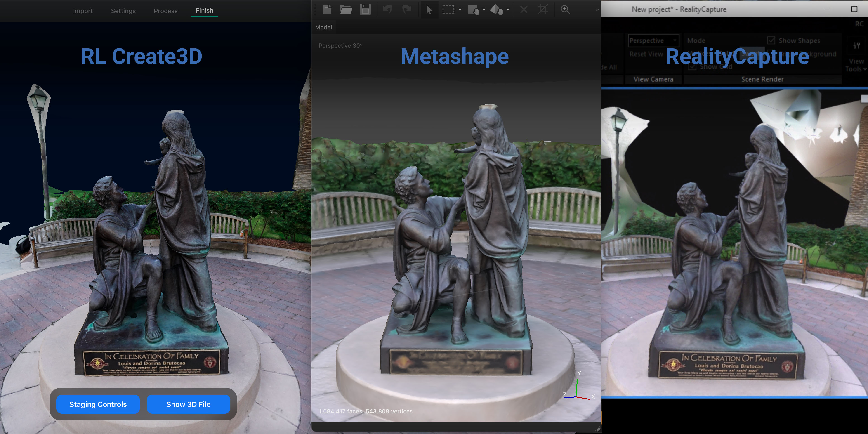Viewport: 868px width, 434px height.
Task: Open move object tool dropdown arrow
Action: [x=508, y=9]
